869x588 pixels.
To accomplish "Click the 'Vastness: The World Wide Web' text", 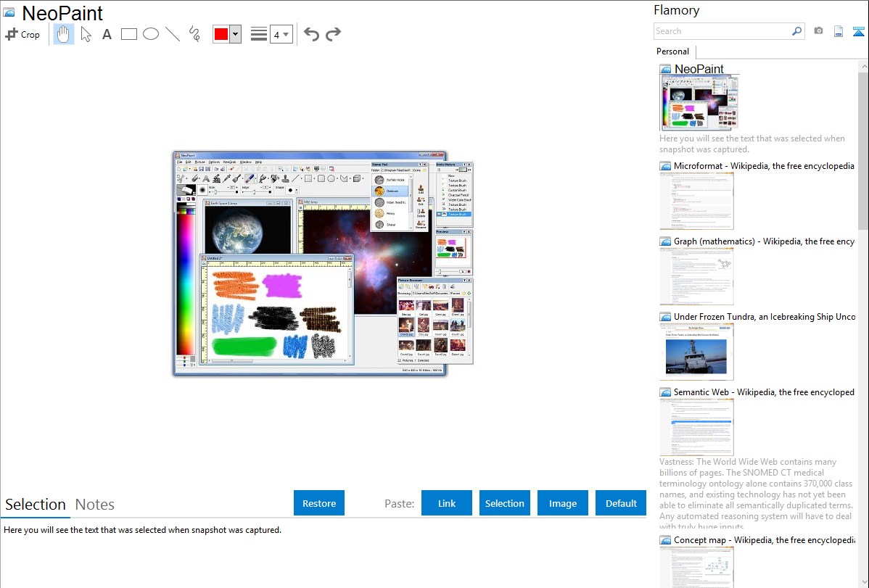I will (756, 494).
